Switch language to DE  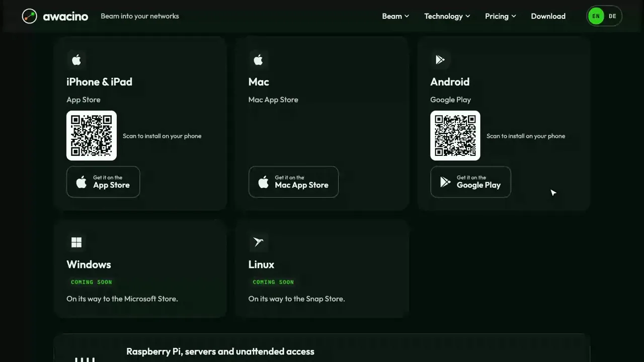[612, 16]
